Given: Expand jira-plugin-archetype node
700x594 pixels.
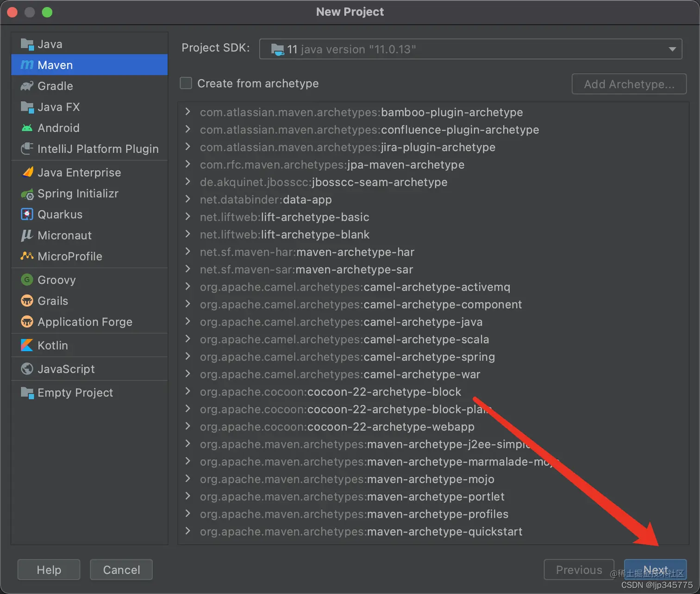Looking at the screenshot, I should pos(187,146).
